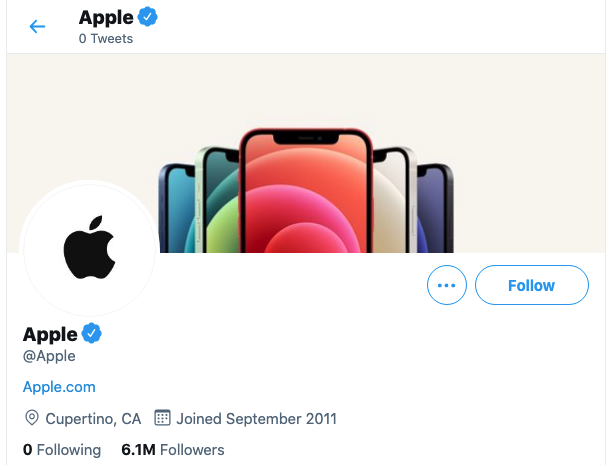This screenshot has width=614, height=465.
Task: Click the bold Apple profile name
Action: coord(50,334)
